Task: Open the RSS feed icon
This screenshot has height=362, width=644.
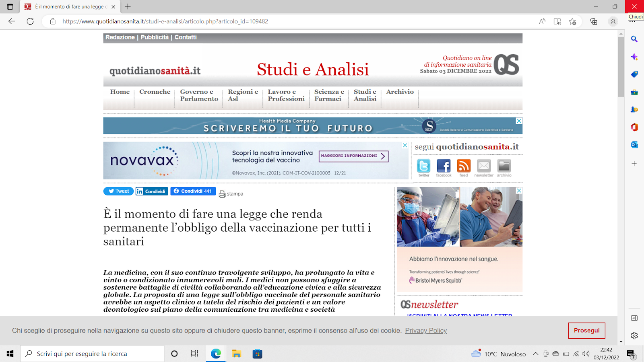Action: [464, 166]
